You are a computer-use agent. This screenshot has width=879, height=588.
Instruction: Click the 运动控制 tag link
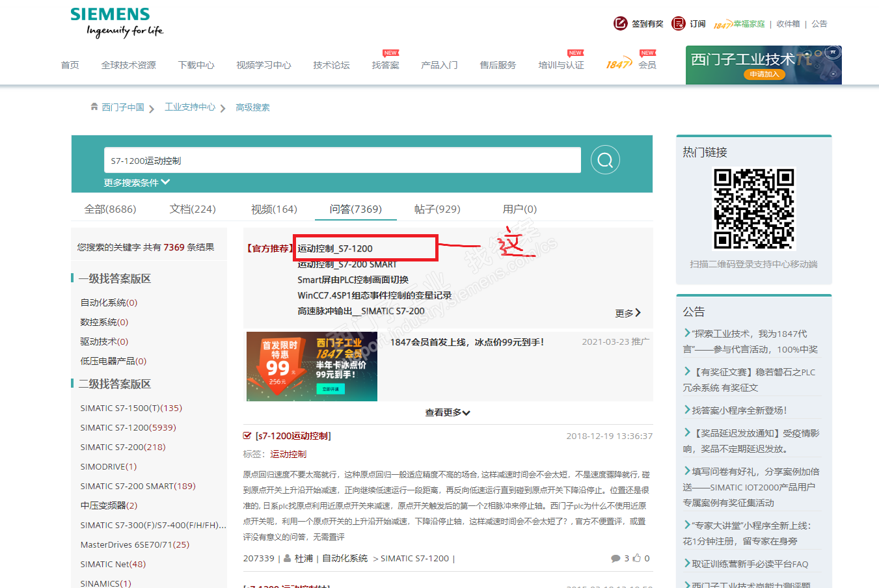(x=288, y=454)
